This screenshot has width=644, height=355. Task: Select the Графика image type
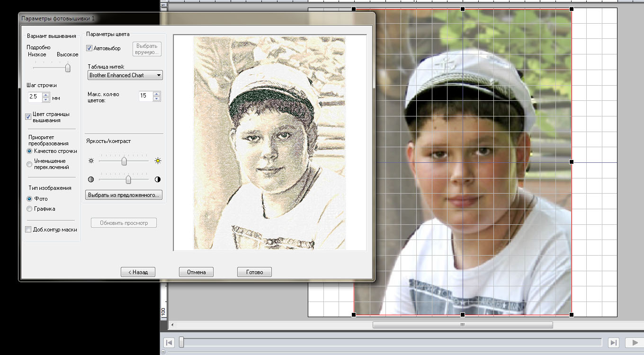pos(29,209)
